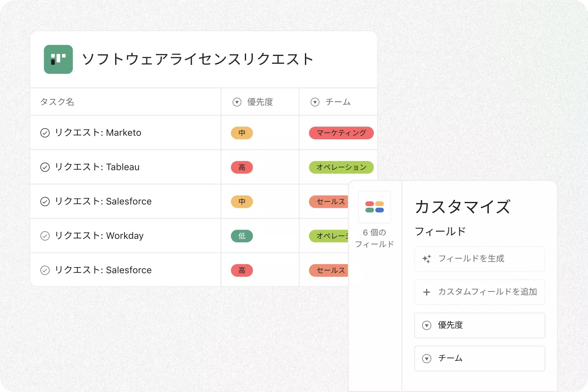
Task: Click the green project board icon
Action: click(x=58, y=59)
